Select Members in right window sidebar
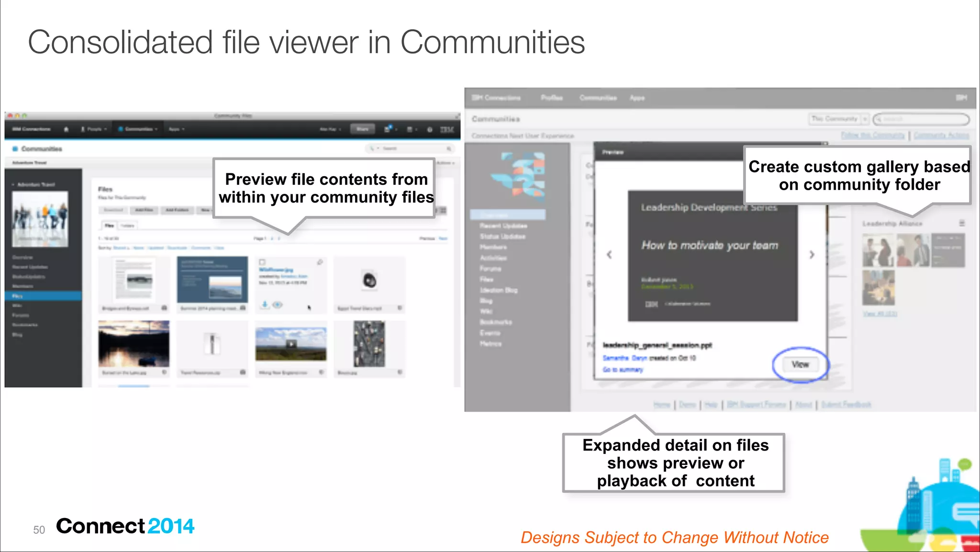Image resolution: width=980 pixels, height=552 pixels. click(493, 247)
